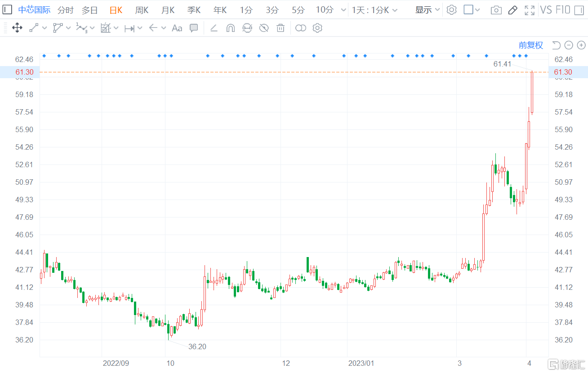Viewport: 588px width, 373px height.
Task: Click the pencil drawing mode icon
Action: coord(513,10)
